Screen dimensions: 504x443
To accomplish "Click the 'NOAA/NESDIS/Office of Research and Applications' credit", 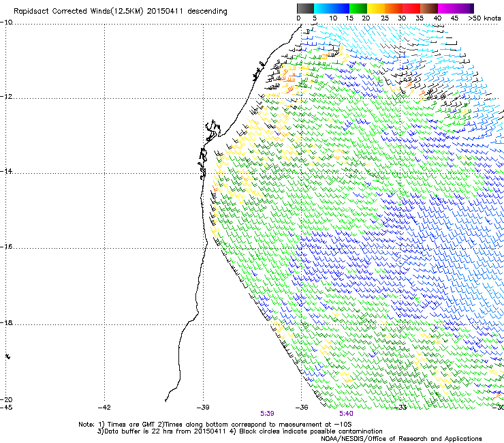I will point(401,439).
